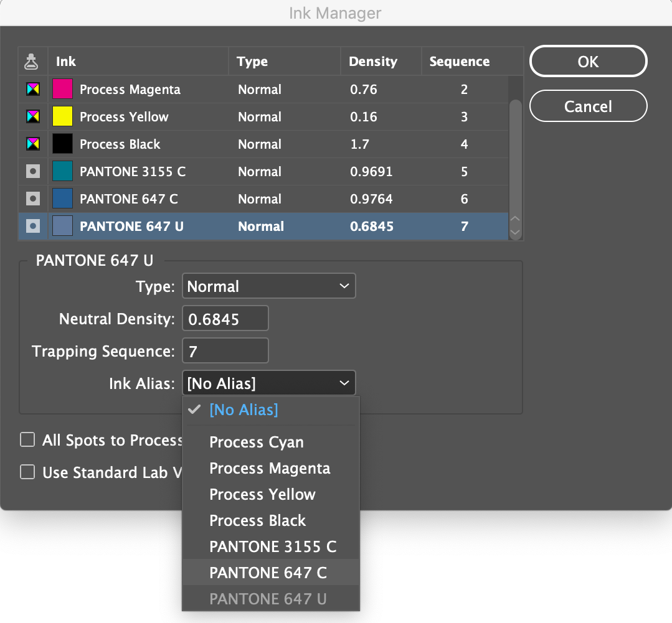
Task: Choose Process Magenta as ink alias
Action: 270,468
